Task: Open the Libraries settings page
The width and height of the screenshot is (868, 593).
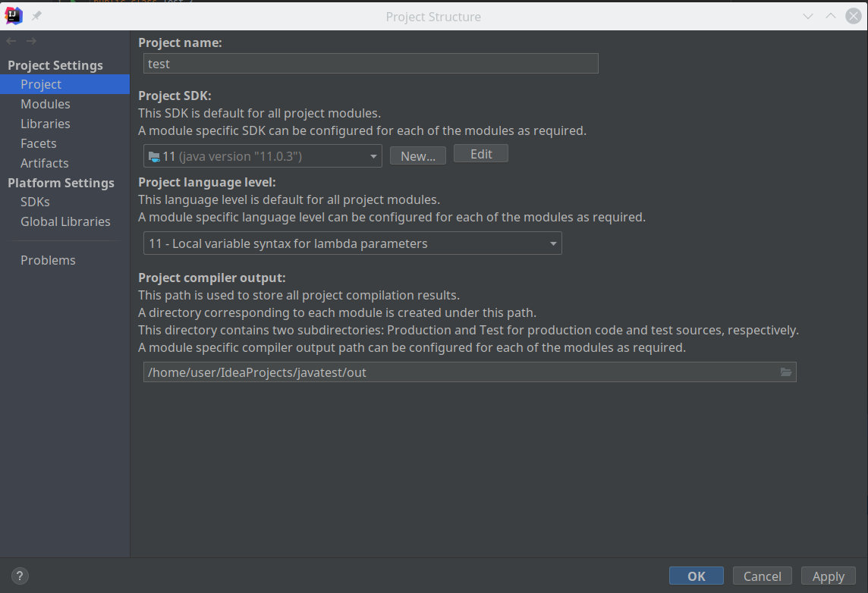Action: click(46, 124)
